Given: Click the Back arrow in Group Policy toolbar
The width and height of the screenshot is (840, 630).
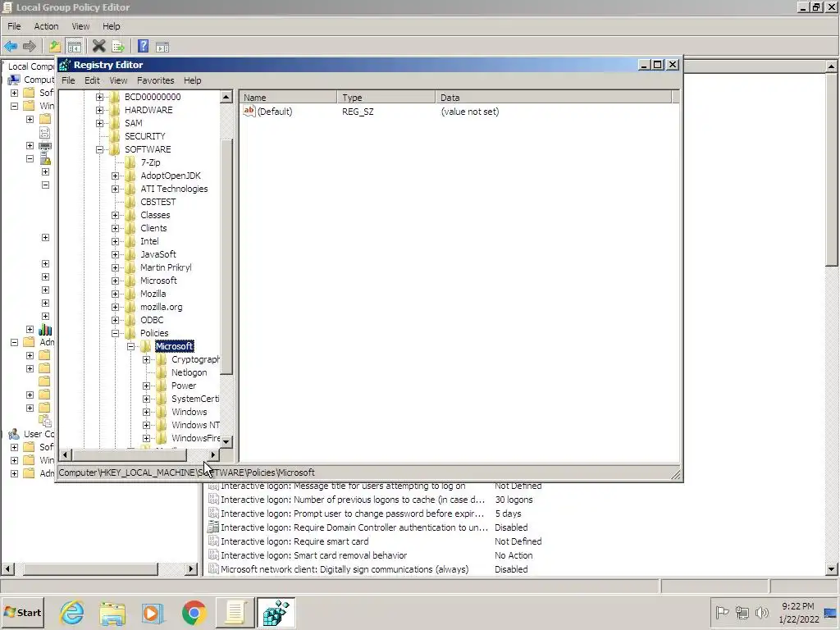Looking at the screenshot, I should tap(11, 47).
